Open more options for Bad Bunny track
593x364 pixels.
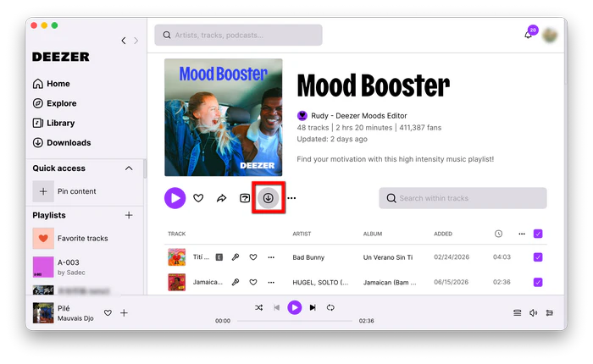point(271,257)
